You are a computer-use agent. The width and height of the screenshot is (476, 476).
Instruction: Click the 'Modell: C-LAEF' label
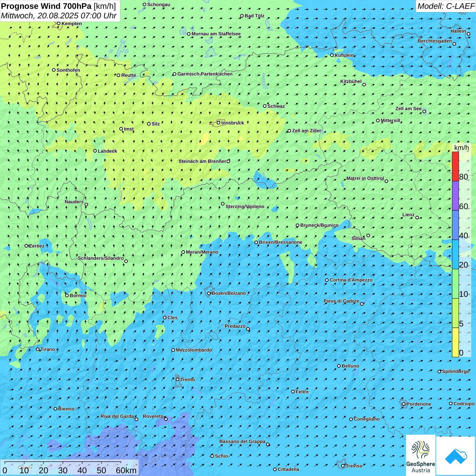(x=445, y=6)
